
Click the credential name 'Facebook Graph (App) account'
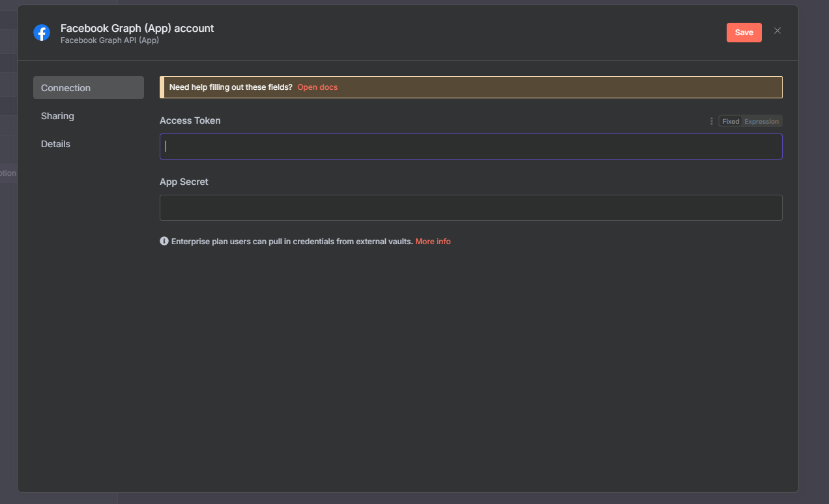tap(138, 28)
